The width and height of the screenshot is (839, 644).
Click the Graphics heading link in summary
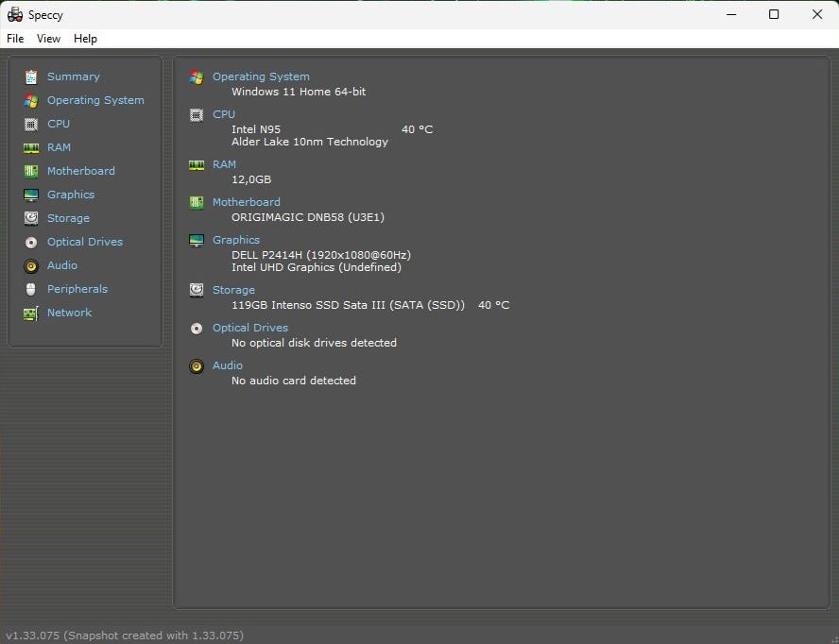point(236,240)
